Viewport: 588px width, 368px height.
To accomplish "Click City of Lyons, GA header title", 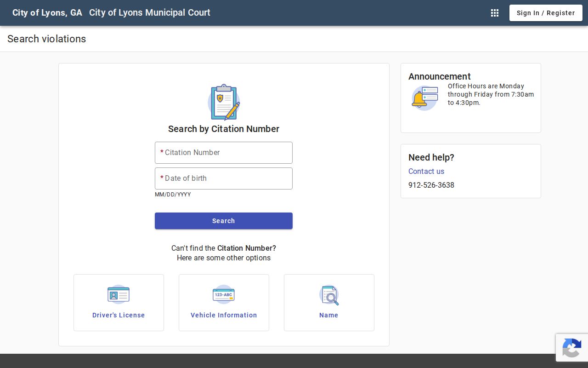I will click(x=47, y=12).
